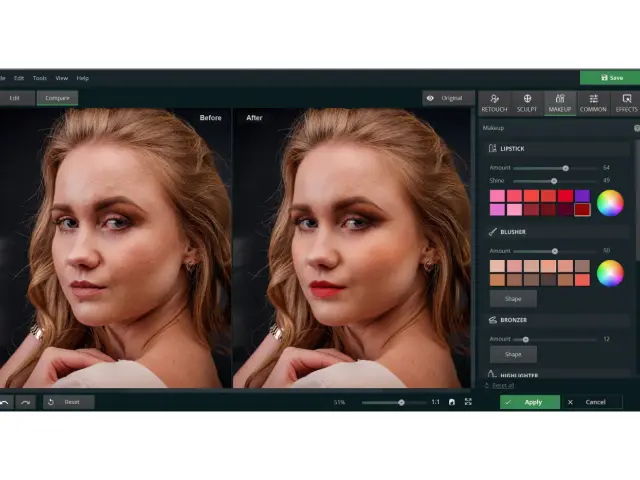The height and width of the screenshot is (480, 640).
Task: Switch to the Compare view tab
Action: pos(57,98)
